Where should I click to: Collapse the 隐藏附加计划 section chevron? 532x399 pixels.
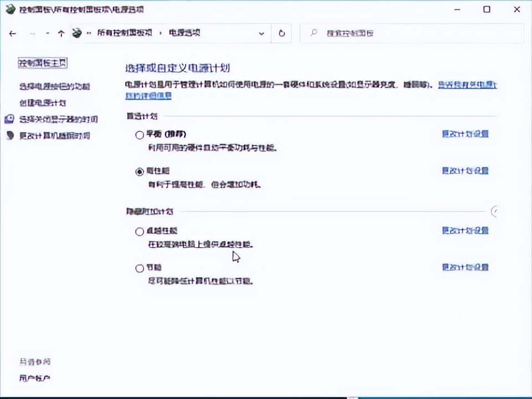494,211
